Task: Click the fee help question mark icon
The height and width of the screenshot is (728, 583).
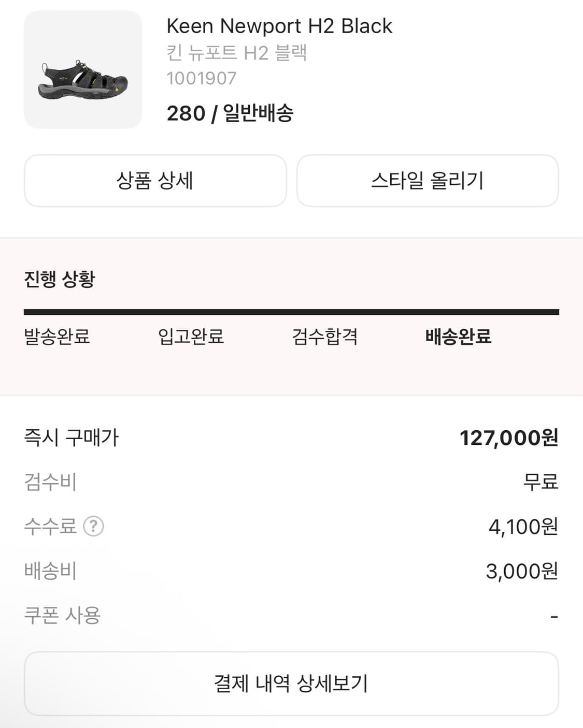Action: point(94,527)
